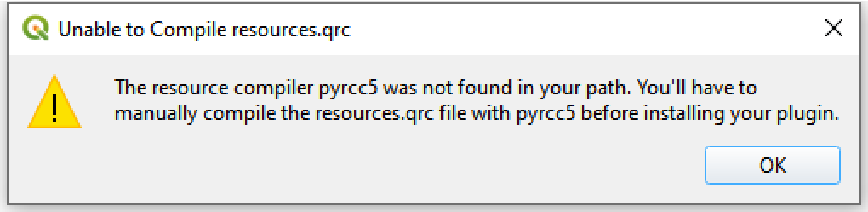The width and height of the screenshot is (868, 212).
Task: Click the blank area left of the OK button
Action: (397, 165)
